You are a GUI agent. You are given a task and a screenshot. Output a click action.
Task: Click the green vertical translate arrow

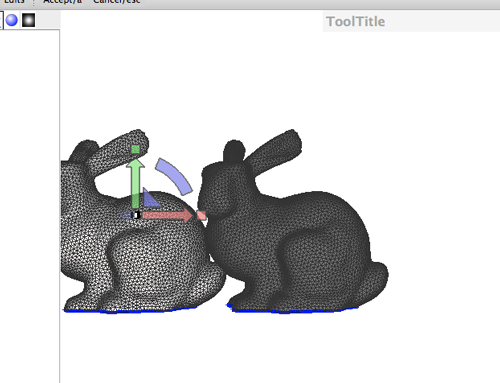(136, 183)
